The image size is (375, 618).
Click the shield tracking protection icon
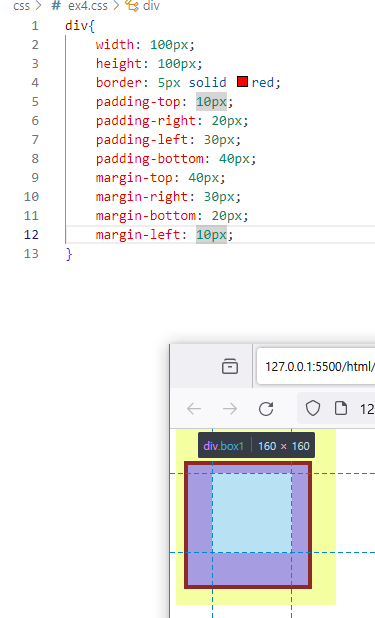[x=313, y=408]
